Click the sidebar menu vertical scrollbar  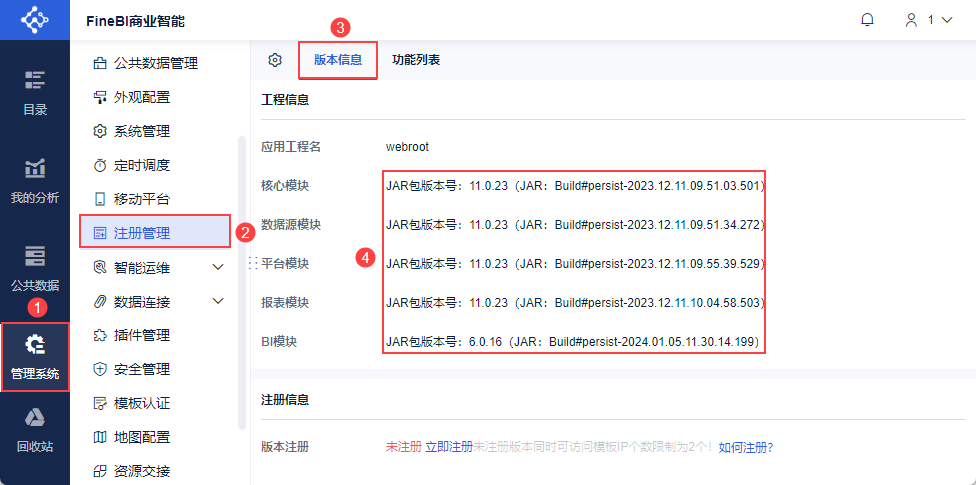click(242, 283)
